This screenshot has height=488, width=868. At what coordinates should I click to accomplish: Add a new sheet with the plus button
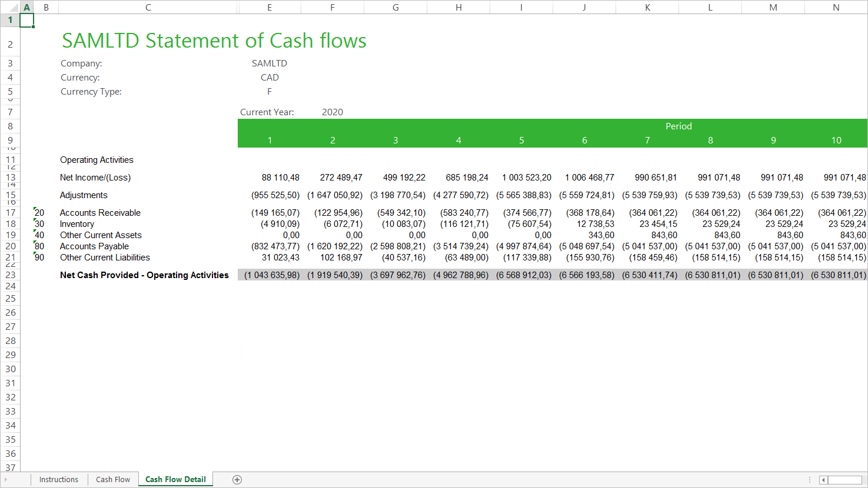[237, 480]
